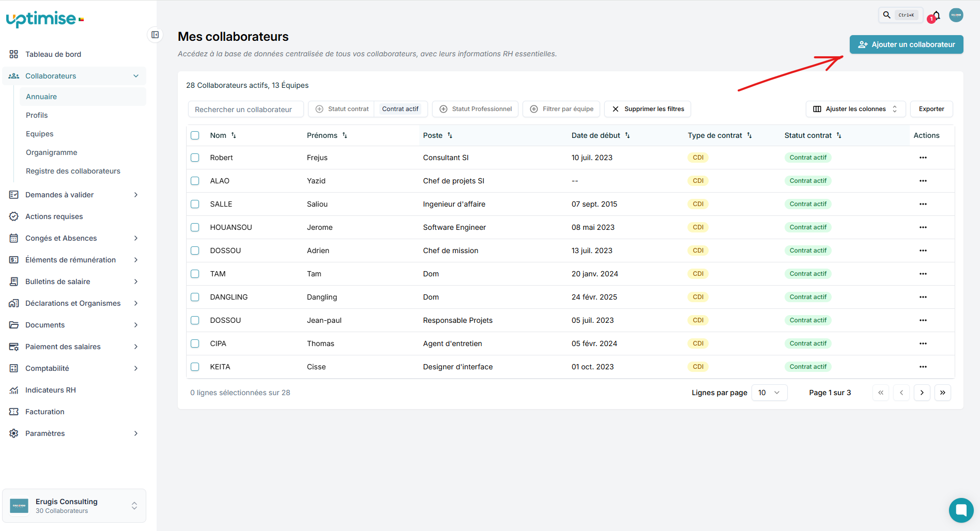Image resolution: width=980 pixels, height=531 pixels.
Task: Open Tableau de bord
Action: [x=74, y=54]
